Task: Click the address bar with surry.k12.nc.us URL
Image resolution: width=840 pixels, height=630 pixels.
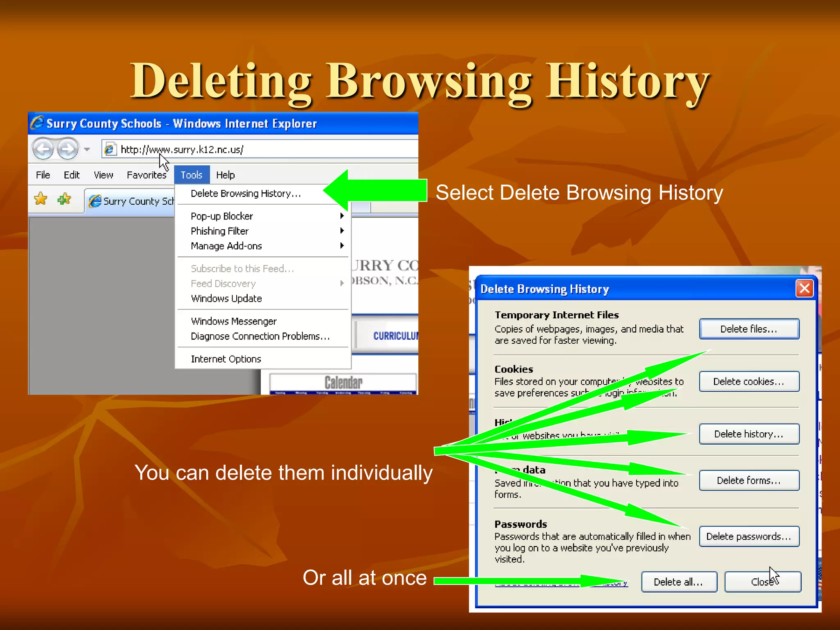Action: point(260,149)
